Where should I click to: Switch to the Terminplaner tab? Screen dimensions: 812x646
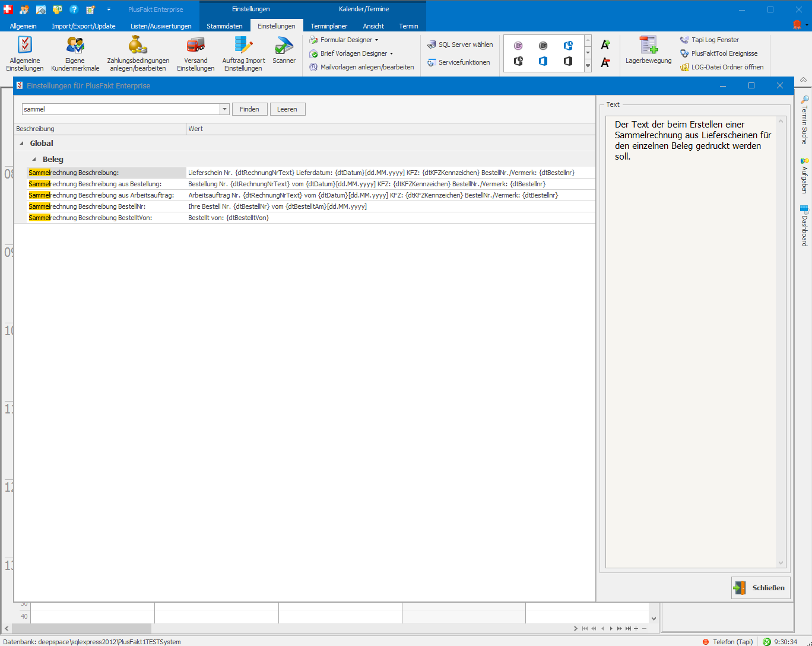tap(329, 26)
